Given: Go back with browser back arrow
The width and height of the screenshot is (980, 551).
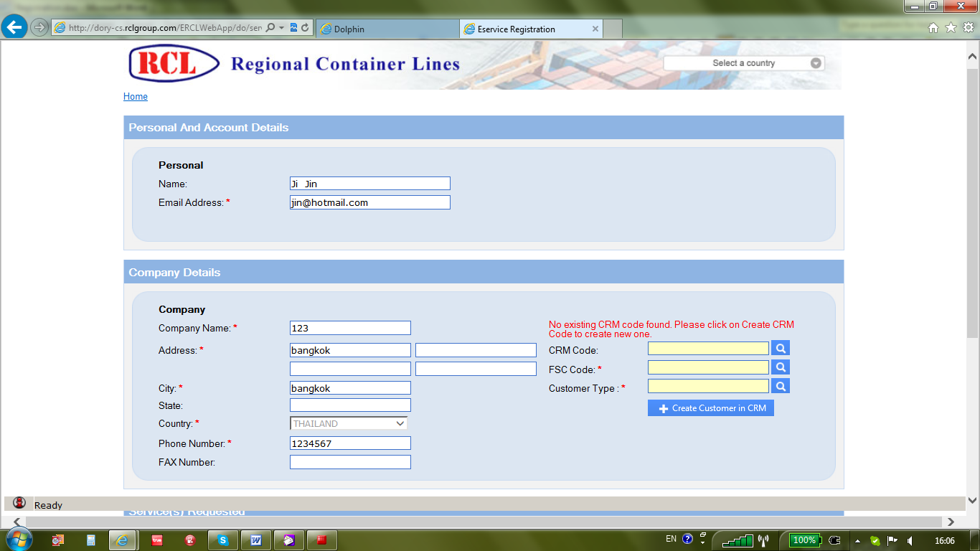Looking at the screenshot, I should click(x=14, y=28).
